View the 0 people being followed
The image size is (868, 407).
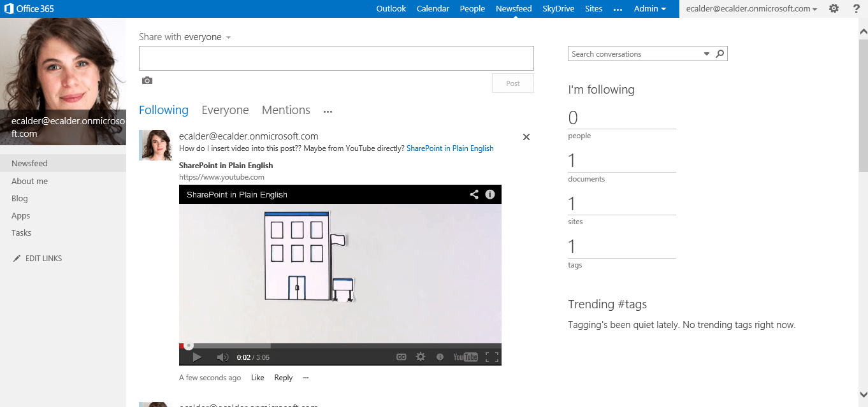[x=622, y=124]
